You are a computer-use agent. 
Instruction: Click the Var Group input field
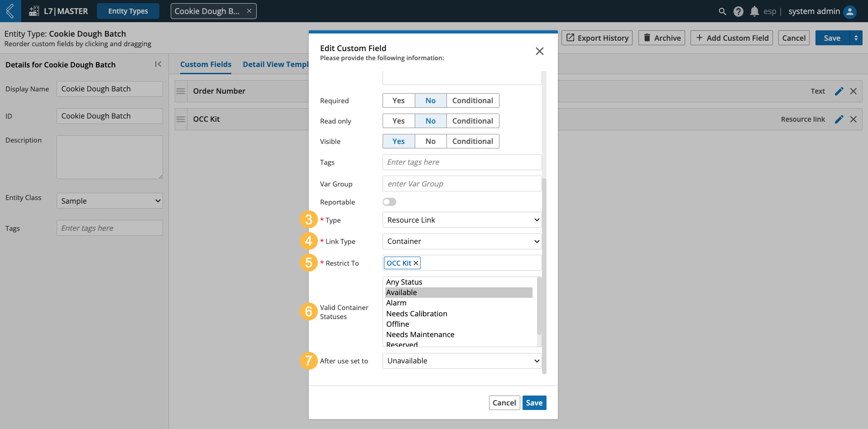(x=462, y=184)
